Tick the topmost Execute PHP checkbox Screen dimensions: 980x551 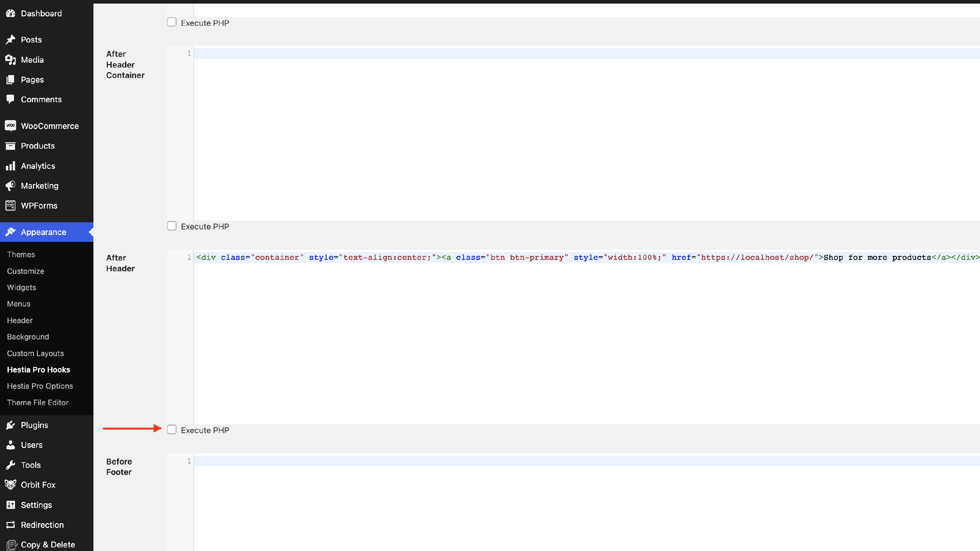tap(172, 22)
